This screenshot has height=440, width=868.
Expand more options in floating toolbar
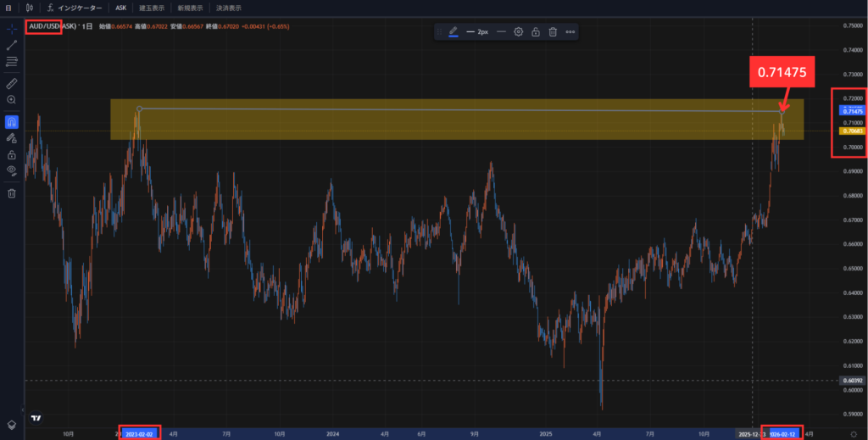tap(570, 31)
